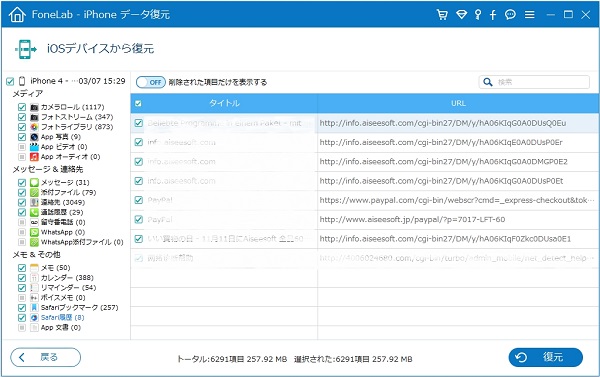600x377 pixels.
Task: Click the diamond-shaped icon in the title bar
Action: pos(461,15)
